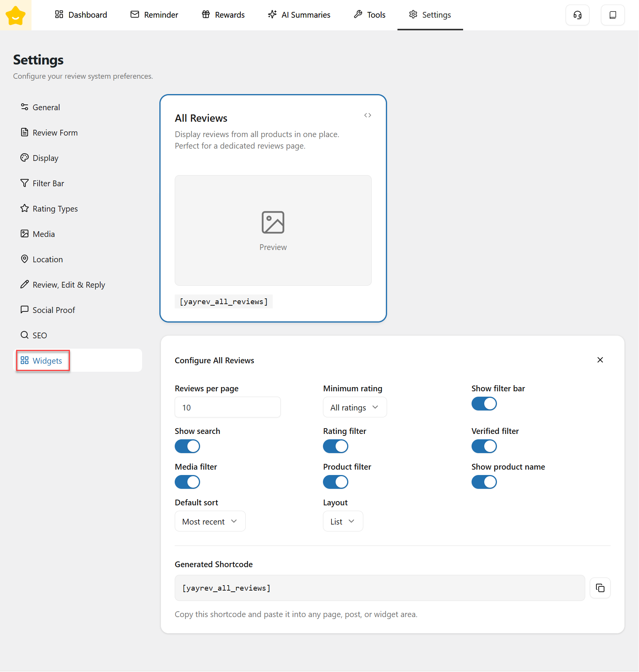639x672 pixels.
Task: Expand the Default sort dropdown
Action: pos(210,521)
